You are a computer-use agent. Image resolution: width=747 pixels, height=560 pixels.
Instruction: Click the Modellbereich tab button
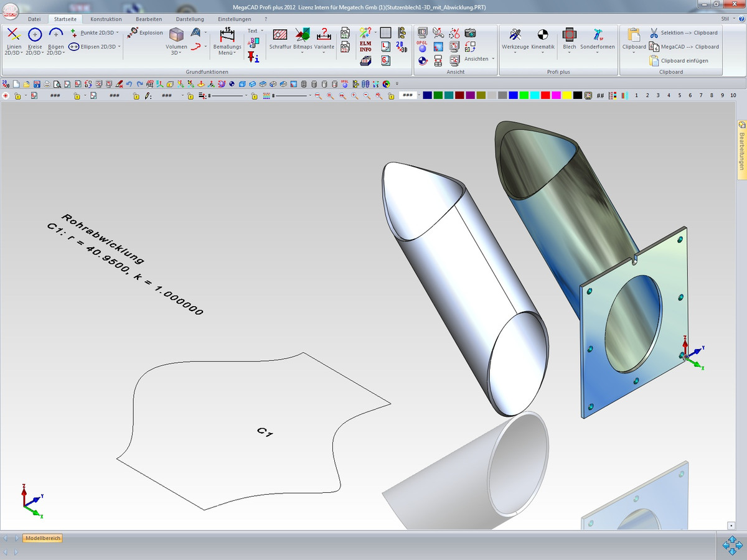(x=43, y=538)
